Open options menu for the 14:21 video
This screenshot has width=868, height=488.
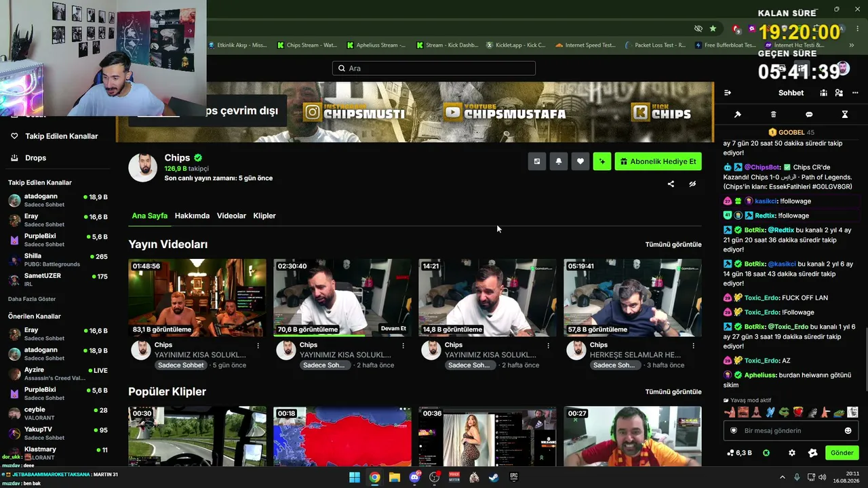pyautogui.click(x=548, y=346)
